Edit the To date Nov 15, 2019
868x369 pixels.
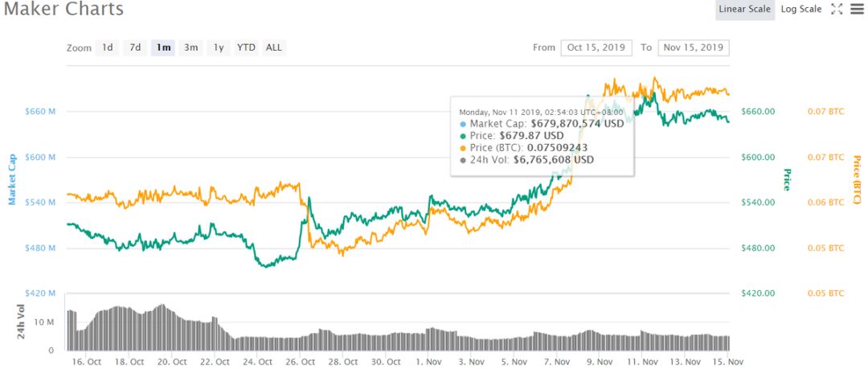click(x=694, y=47)
